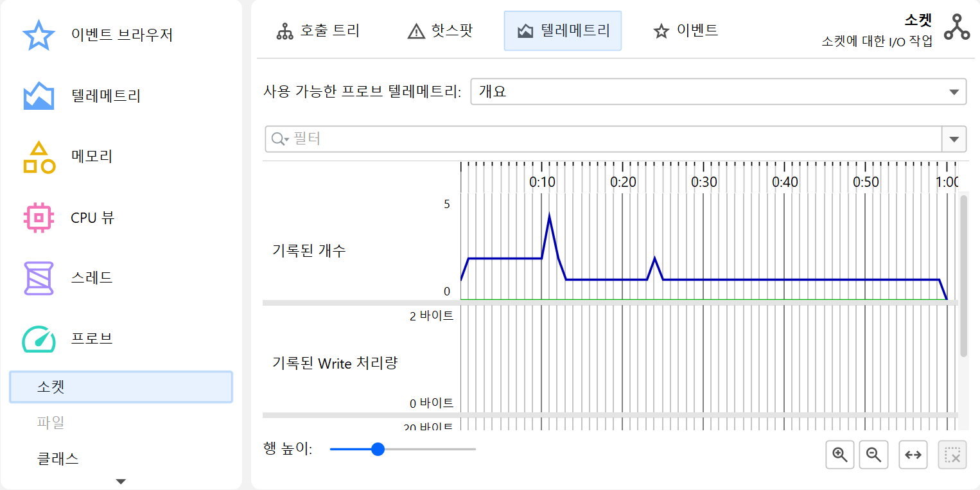Viewport: 980px width, 490px height.
Task: Click the 이벤트 브라우저 star icon
Action: click(x=39, y=35)
